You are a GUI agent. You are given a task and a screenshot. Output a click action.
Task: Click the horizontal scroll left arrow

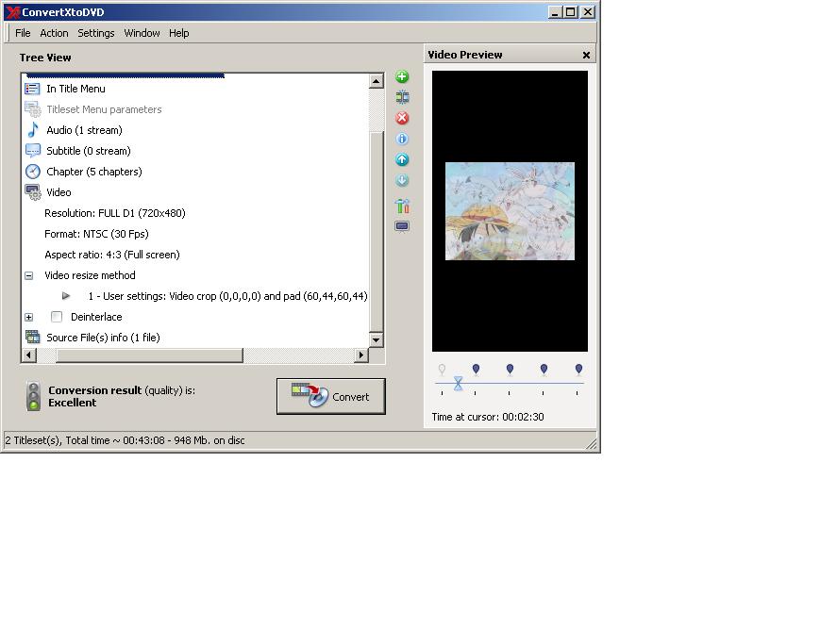[29, 355]
